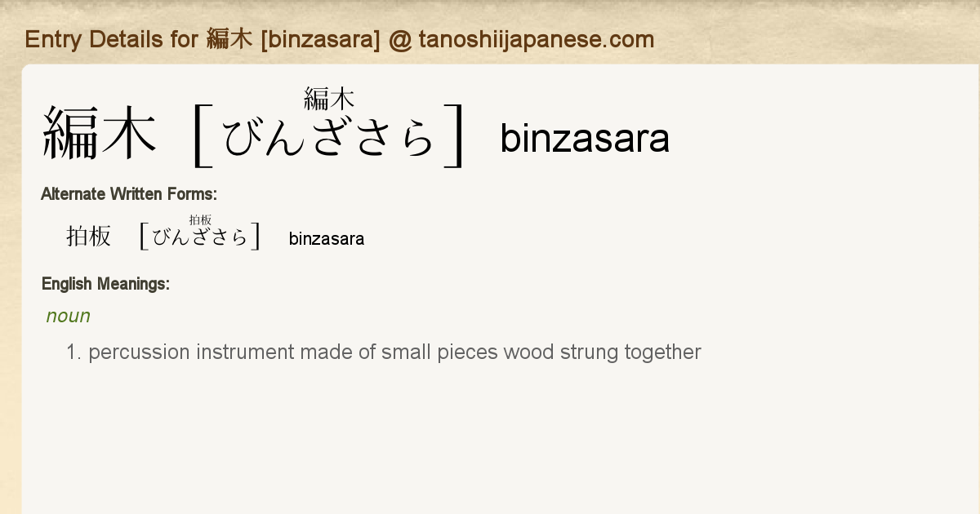Image resolution: width=980 pixels, height=514 pixels.
Task: Click the small furigana 拍板 above alternate reading
Action: coord(200,219)
